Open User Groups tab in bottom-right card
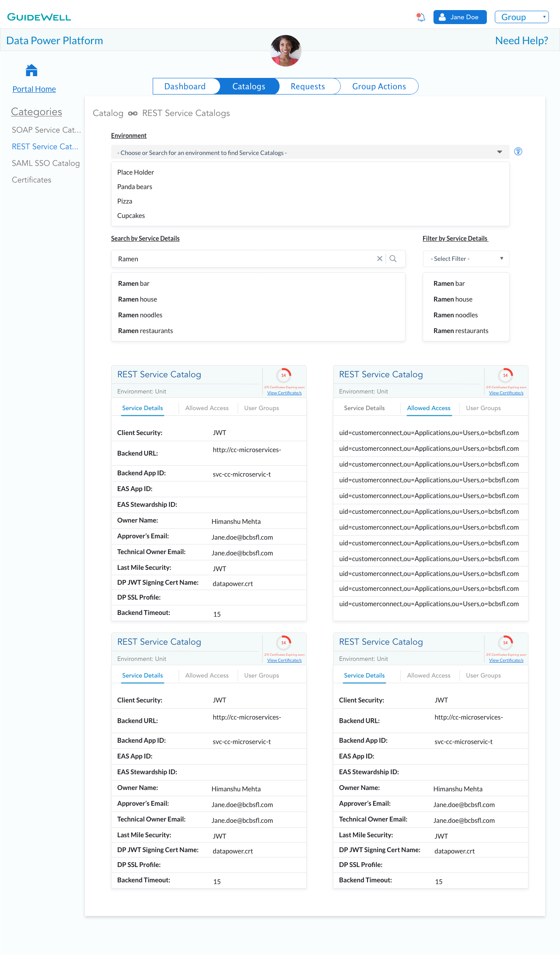 pyautogui.click(x=483, y=675)
